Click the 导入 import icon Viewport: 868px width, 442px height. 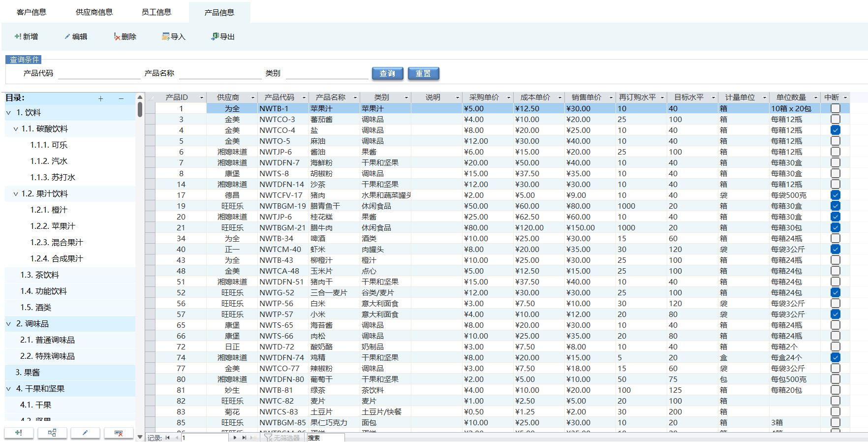(x=166, y=36)
